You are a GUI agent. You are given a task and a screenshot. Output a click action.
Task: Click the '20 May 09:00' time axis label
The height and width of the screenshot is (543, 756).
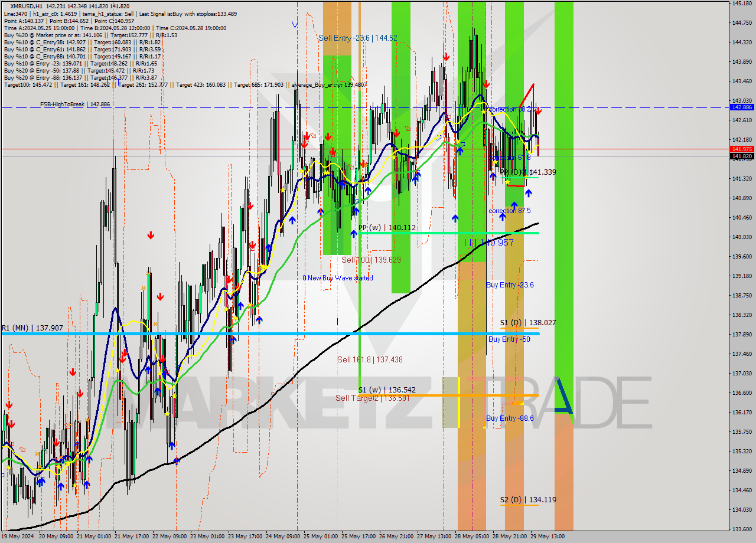(56, 537)
